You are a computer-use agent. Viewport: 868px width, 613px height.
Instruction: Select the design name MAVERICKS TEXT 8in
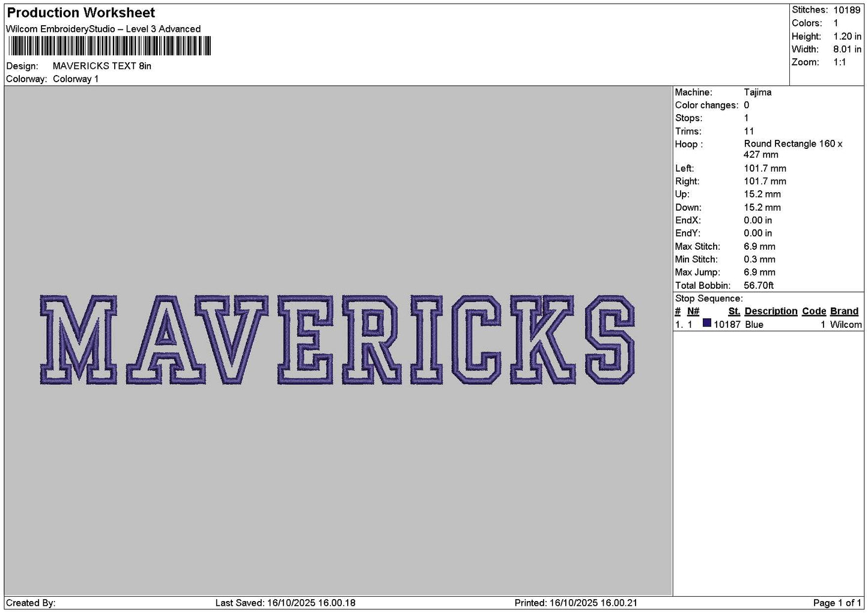coord(102,66)
